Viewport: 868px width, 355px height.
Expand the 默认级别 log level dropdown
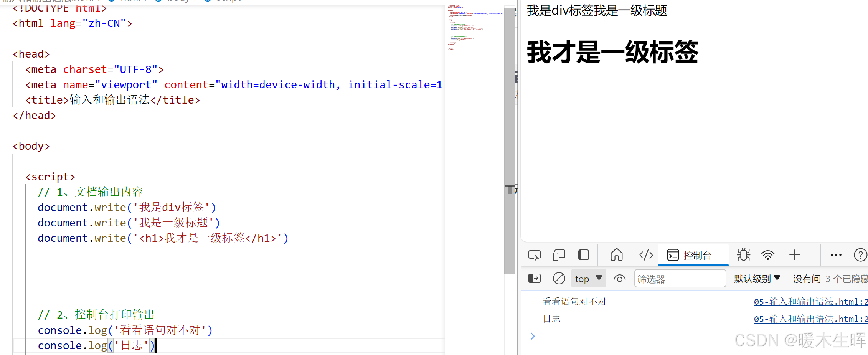(x=757, y=279)
